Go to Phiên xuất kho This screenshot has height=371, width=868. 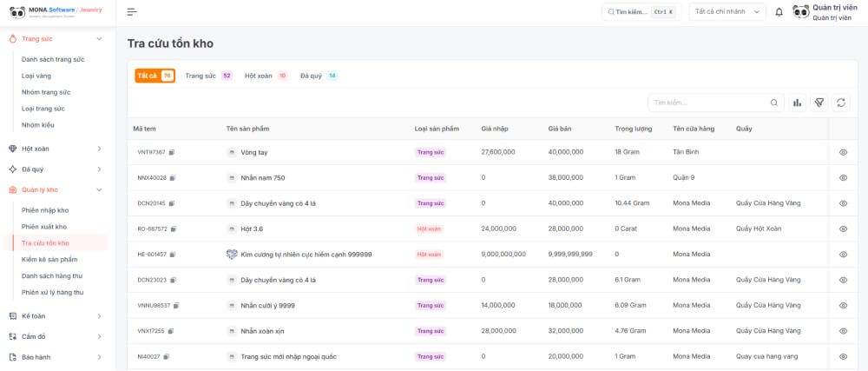tap(44, 227)
